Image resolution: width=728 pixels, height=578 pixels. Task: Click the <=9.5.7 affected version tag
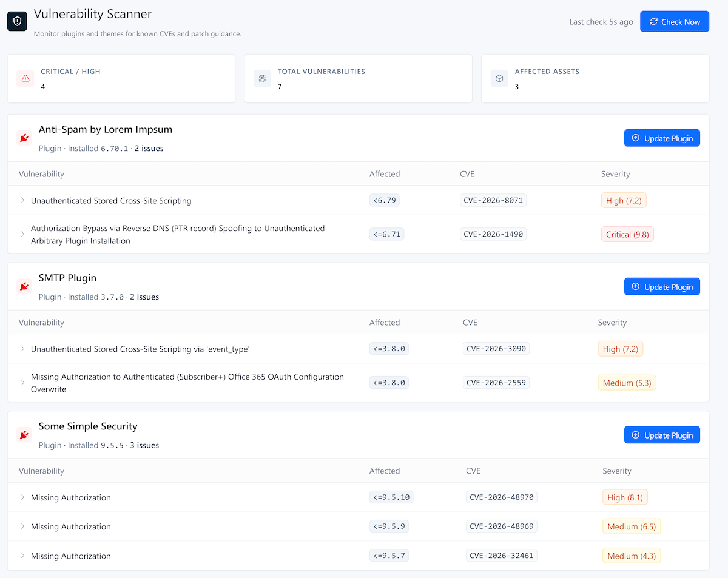pos(389,556)
